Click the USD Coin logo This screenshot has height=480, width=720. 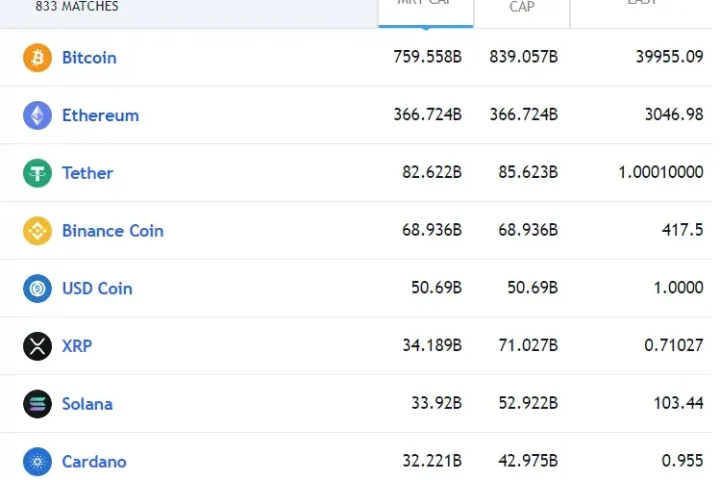tap(37, 289)
